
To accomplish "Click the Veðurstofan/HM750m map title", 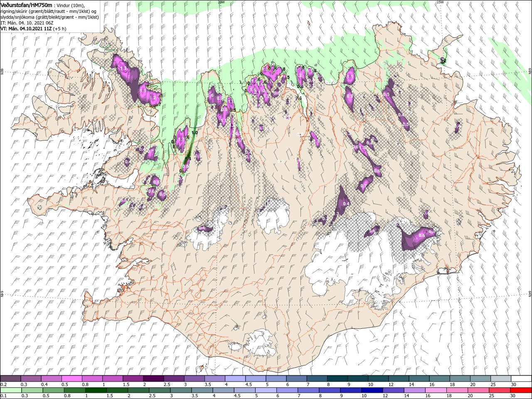I will [26, 5].
